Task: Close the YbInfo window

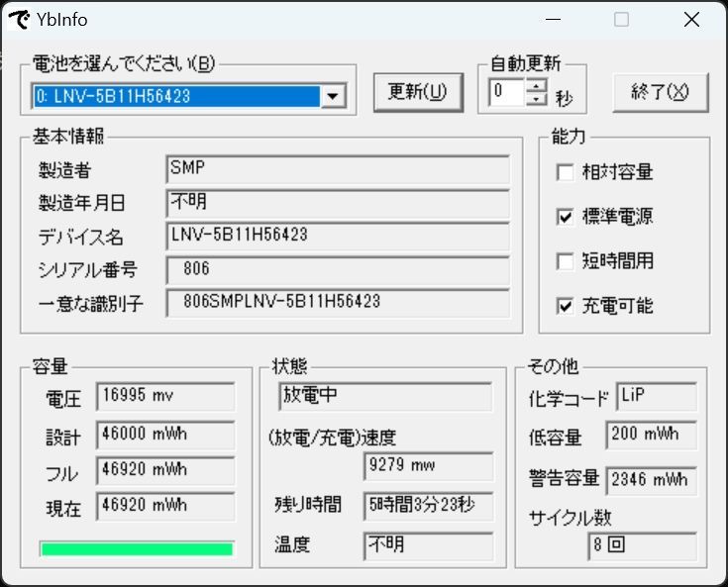Action: 691,20
